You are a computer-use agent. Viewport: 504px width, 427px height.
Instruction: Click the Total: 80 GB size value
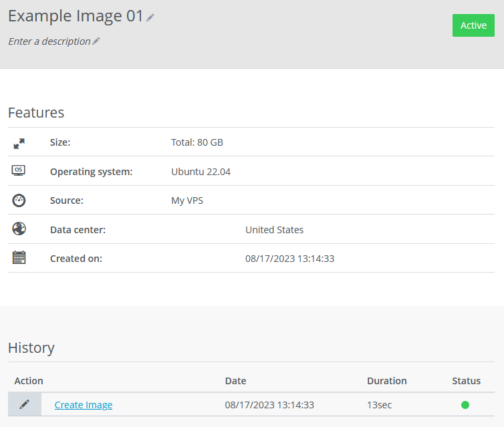197,142
